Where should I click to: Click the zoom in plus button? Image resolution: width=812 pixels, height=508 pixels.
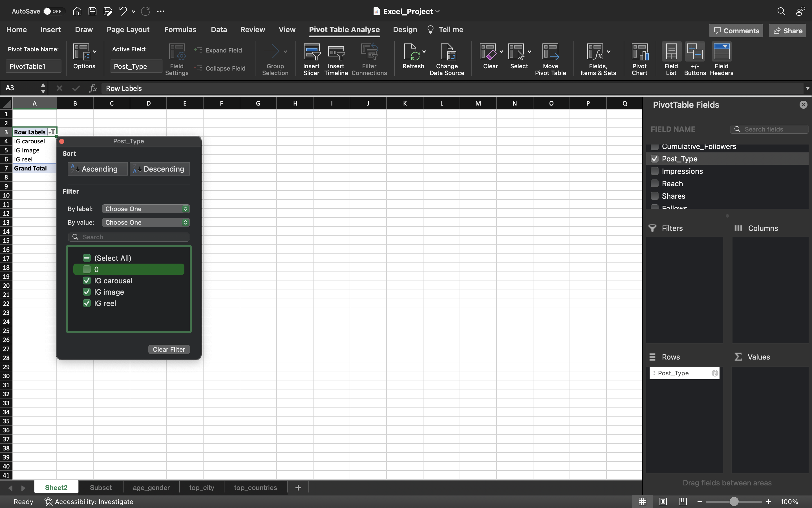(768, 501)
